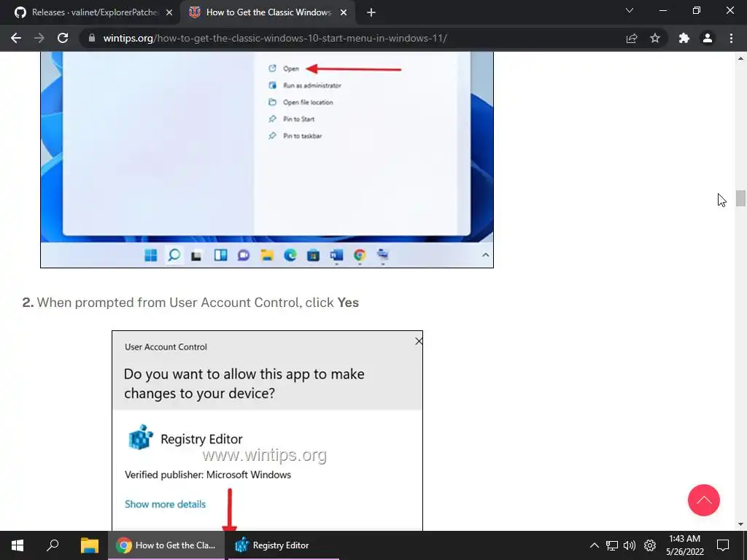The height and width of the screenshot is (560, 747).
Task: Close the How to Get the Classic Windows tab
Action: (x=344, y=13)
